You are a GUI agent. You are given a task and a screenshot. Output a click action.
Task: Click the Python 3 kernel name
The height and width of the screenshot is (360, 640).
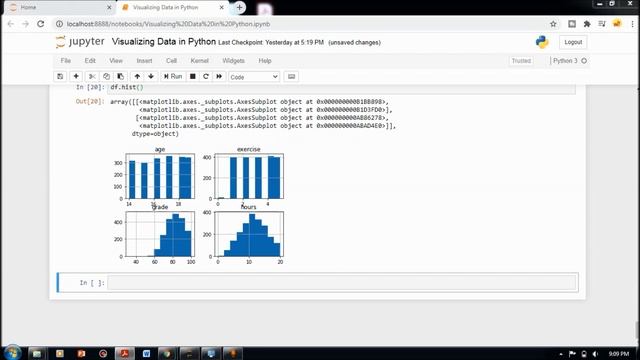click(565, 61)
